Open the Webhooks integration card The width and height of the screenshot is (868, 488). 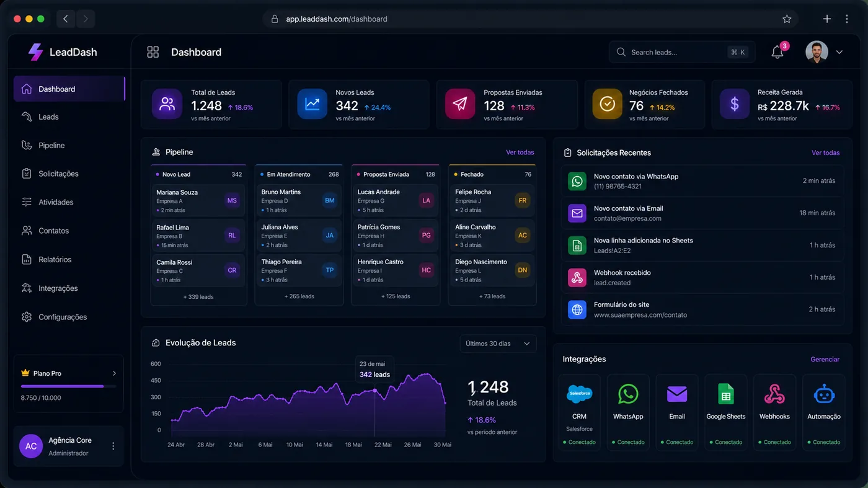pos(774,412)
